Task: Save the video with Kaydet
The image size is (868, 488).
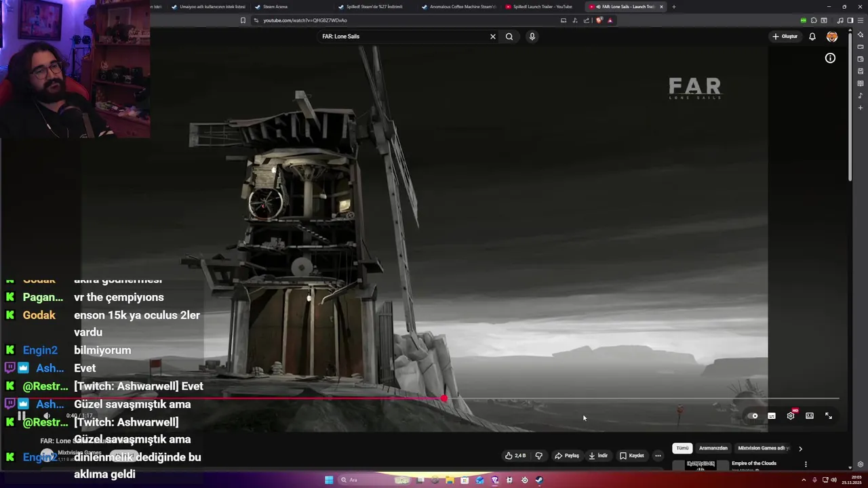Action: (632, 455)
